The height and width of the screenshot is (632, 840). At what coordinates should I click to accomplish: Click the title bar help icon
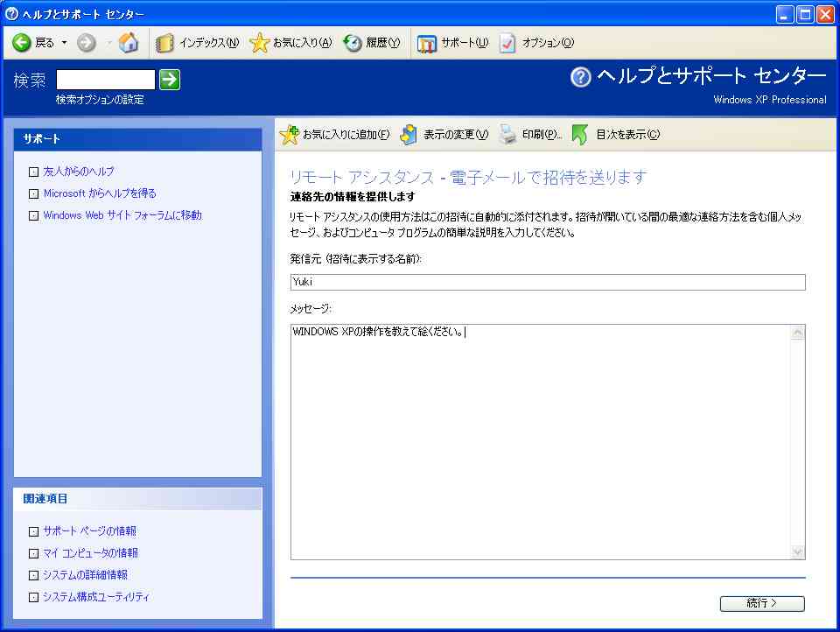tap(11, 14)
